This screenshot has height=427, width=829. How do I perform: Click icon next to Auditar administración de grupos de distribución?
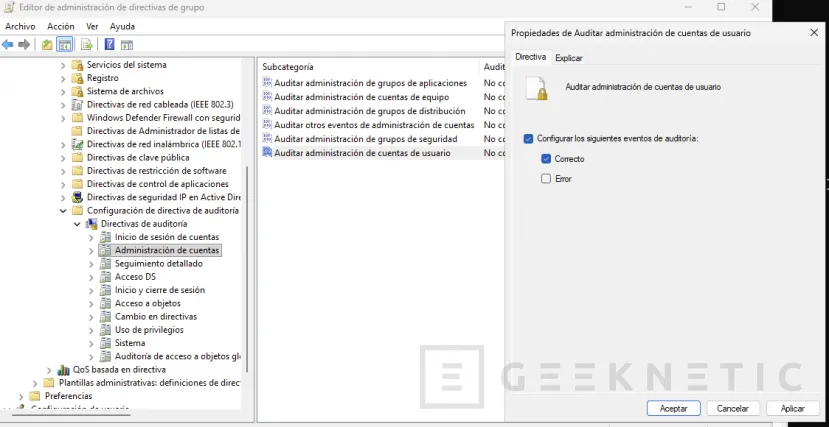click(x=267, y=111)
